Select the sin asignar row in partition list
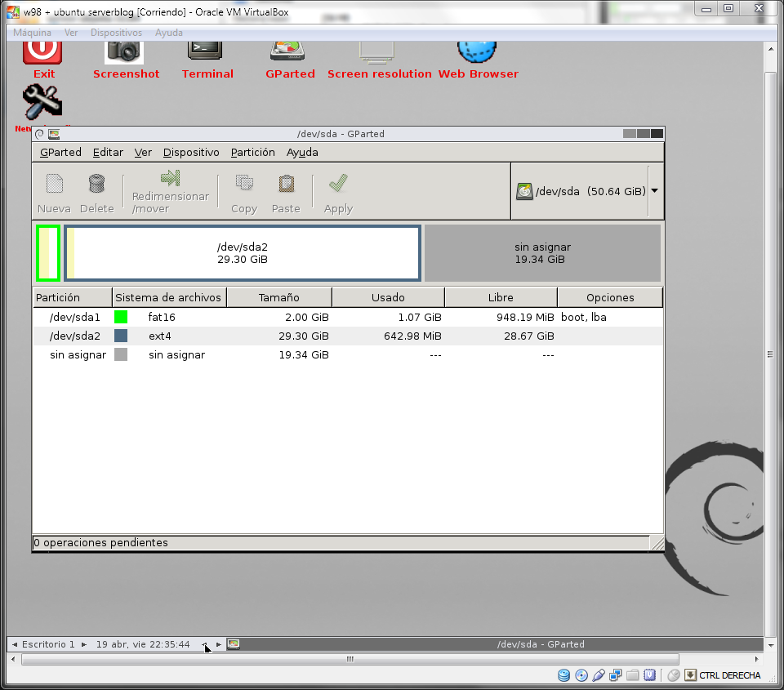The width and height of the screenshot is (784, 690). [348, 355]
